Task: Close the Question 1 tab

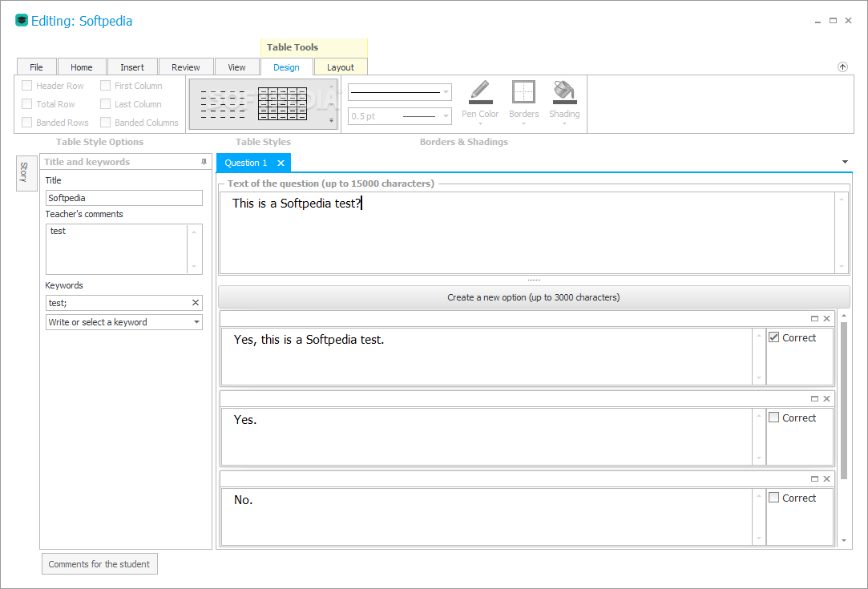Action: (x=281, y=163)
